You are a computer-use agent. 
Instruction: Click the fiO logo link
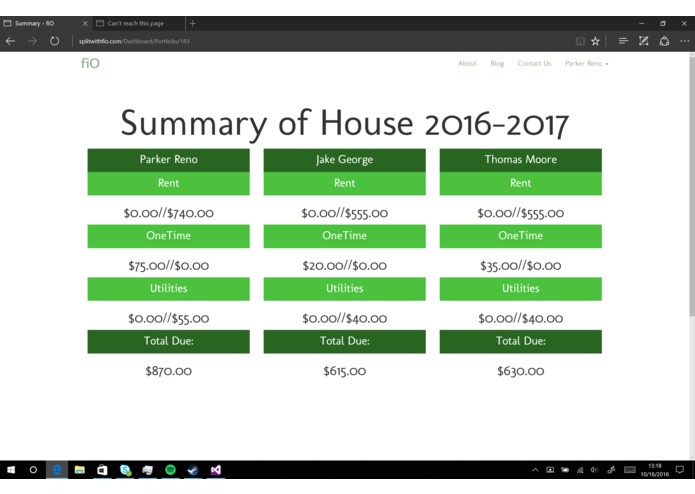click(90, 63)
